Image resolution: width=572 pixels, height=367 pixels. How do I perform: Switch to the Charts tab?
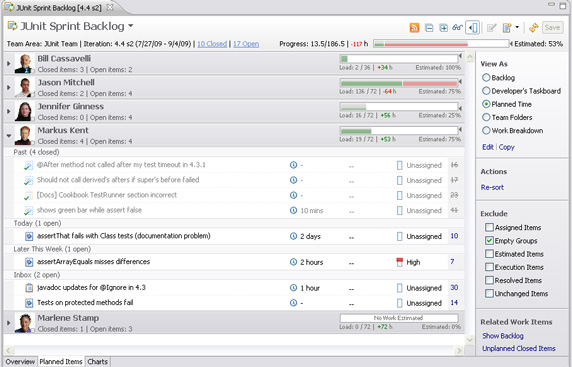(x=97, y=362)
